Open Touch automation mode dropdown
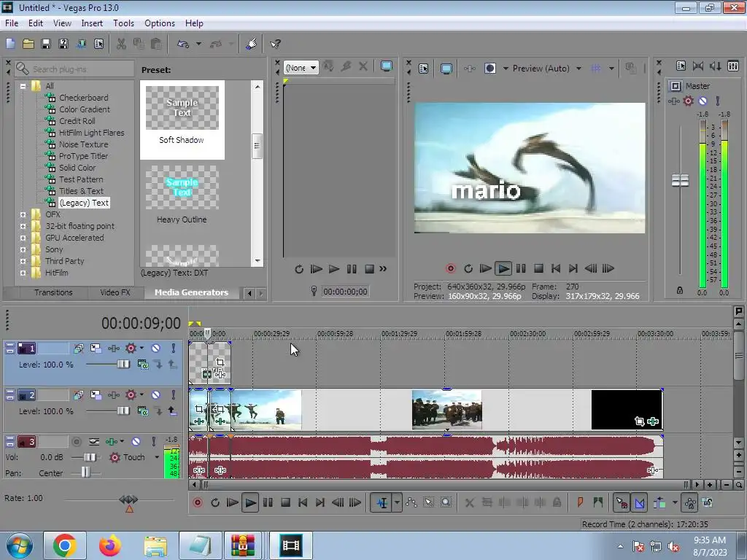 coord(156,457)
